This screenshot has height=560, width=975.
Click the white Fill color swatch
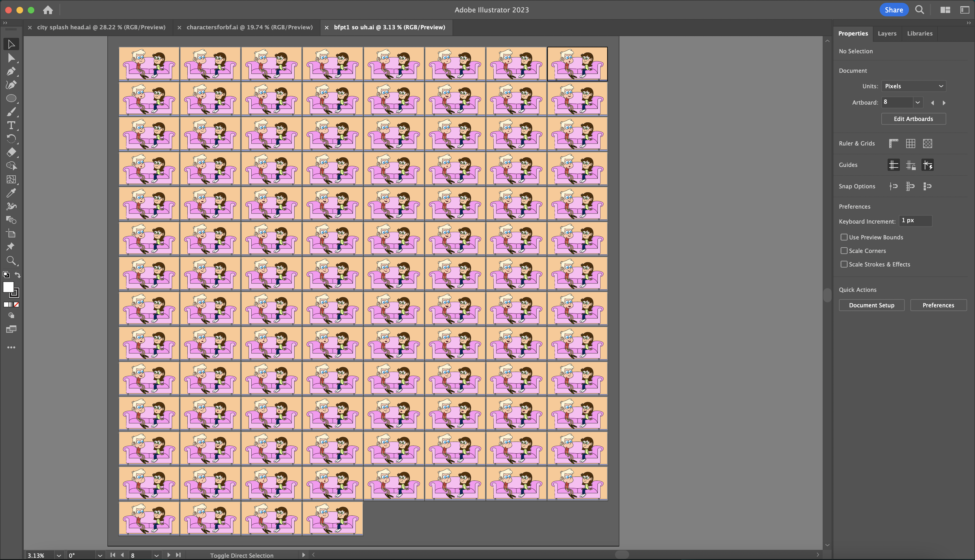(8, 286)
